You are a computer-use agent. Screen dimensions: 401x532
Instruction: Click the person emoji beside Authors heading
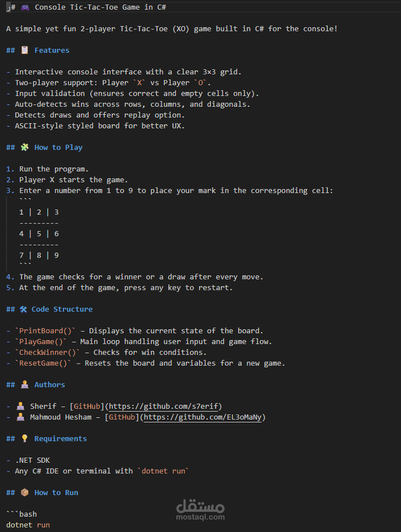[x=24, y=384]
